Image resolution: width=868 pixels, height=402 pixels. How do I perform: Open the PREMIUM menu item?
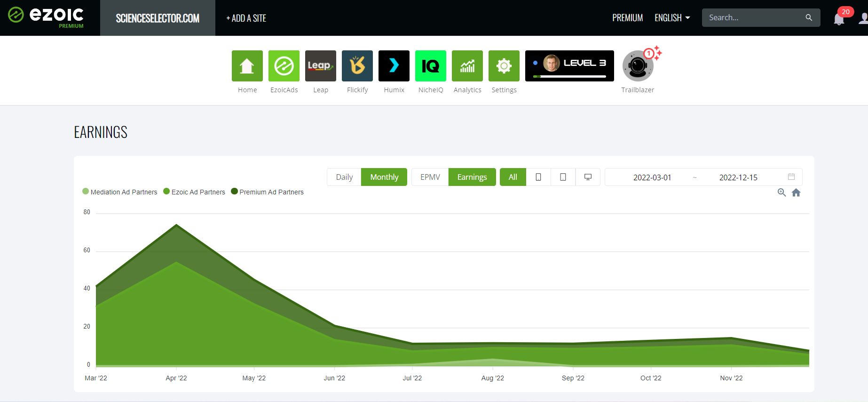[x=627, y=18]
